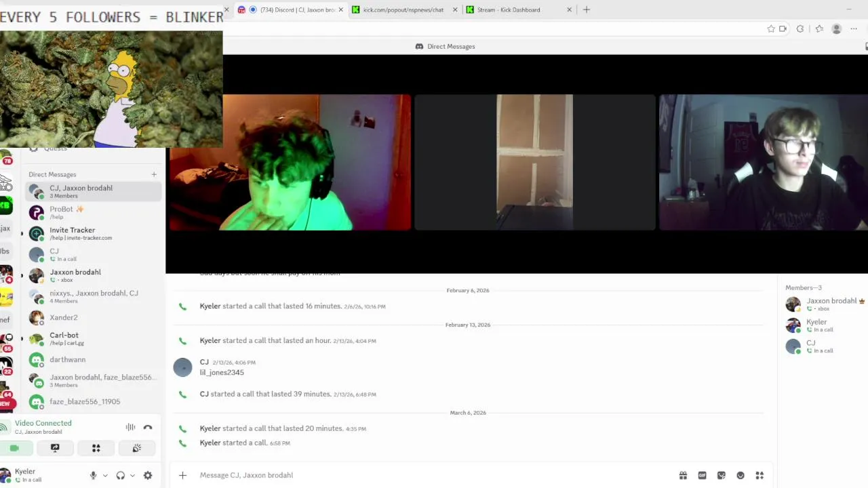
Task: Open the faze_blaze556_11905 direct message
Action: coord(94,401)
